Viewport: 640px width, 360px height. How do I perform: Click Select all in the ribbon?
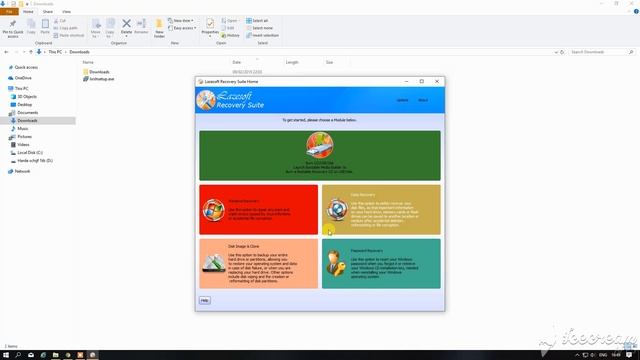pyautogui.click(x=257, y=20)
